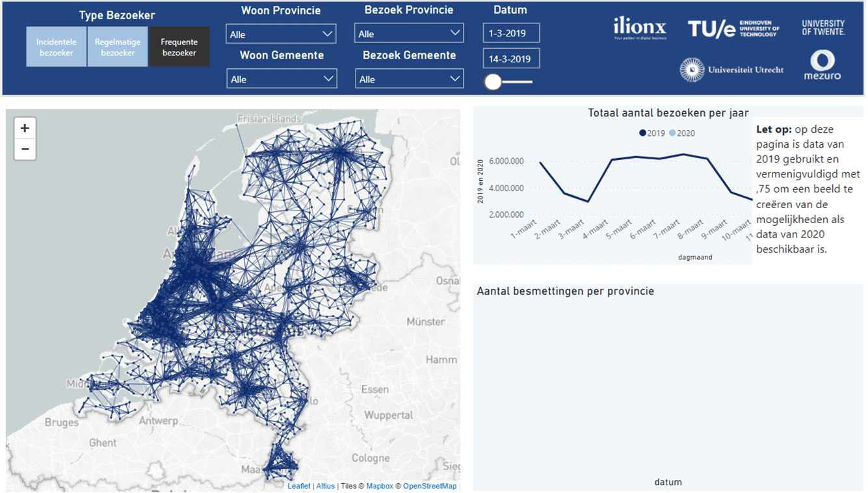868x493 pixels.
Task: Select the Incidentele bezoeker filter
Action: coord(56,47)
